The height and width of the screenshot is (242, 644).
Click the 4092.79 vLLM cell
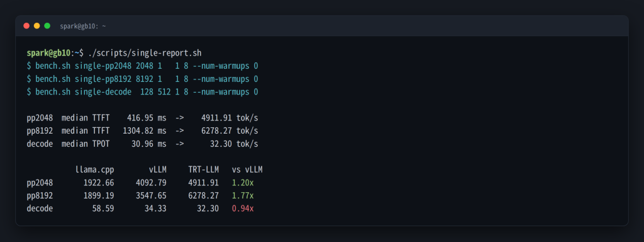pos(151,183)
